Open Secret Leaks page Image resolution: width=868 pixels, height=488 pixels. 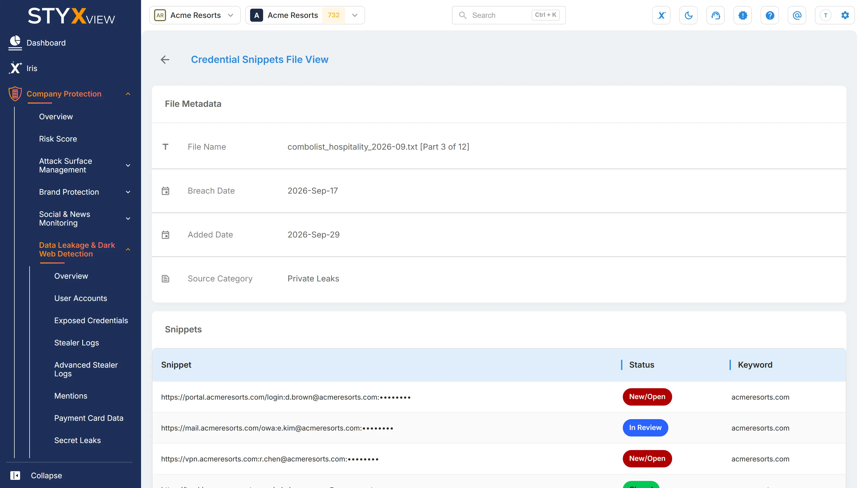coord(78,440)
